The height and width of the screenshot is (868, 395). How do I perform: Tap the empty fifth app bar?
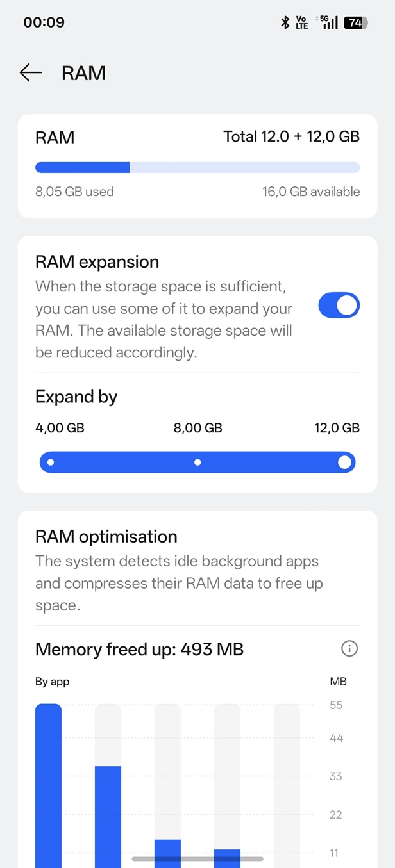click(287, 782)
